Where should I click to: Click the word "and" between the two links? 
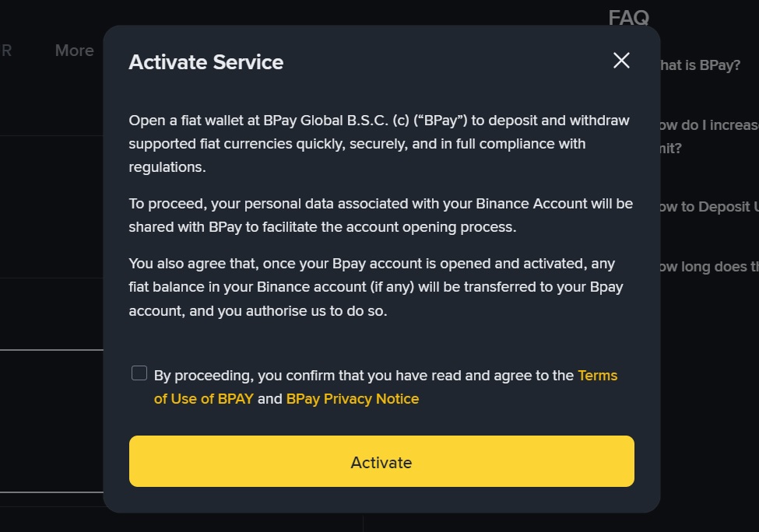click(270, 398)
